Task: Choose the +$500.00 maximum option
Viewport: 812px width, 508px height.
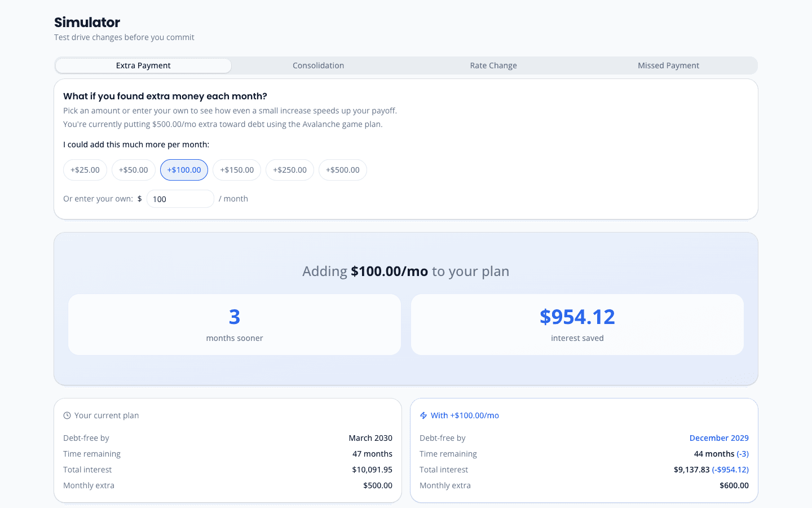Action: point(342,169)
